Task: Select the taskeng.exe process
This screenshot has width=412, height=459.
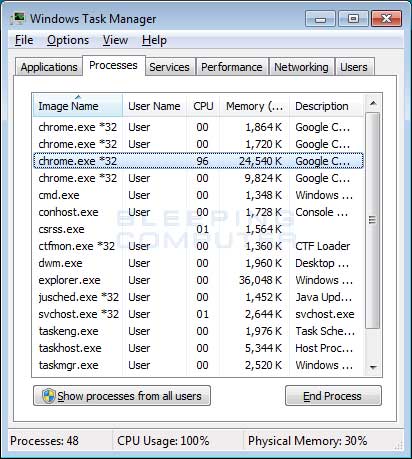Action: (x=198, y=331)
